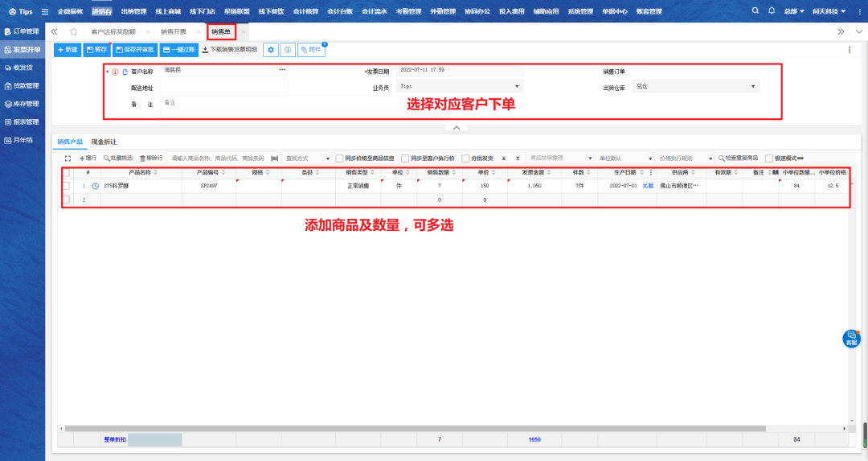Click the home icon in tab bar
868x461 pixels.
click(74, 31)
